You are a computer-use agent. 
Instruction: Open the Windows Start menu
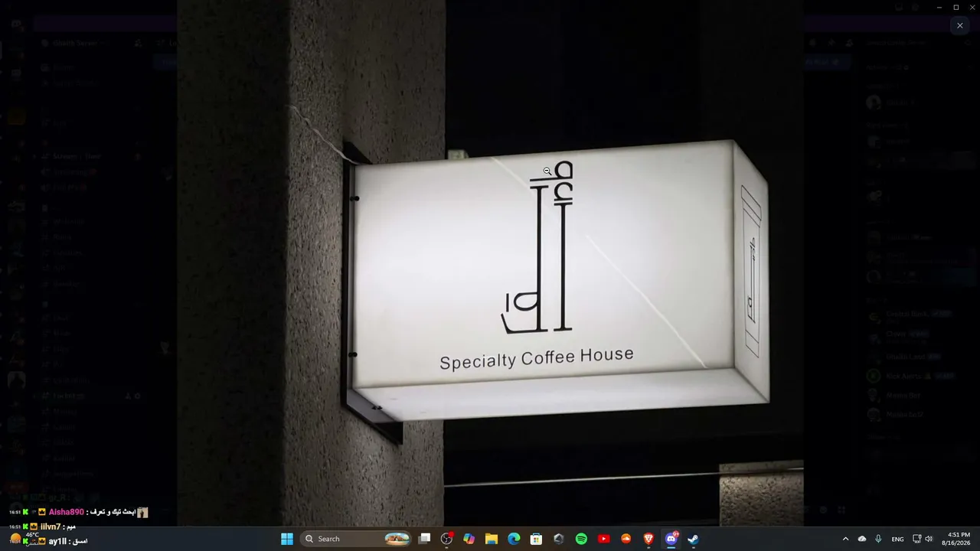[287, 539]
